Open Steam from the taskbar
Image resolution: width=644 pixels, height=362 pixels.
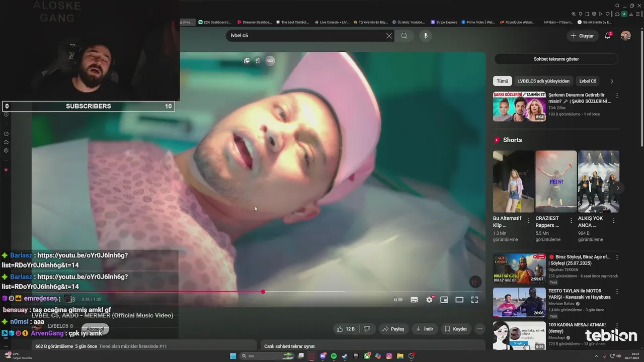point(345,356)
